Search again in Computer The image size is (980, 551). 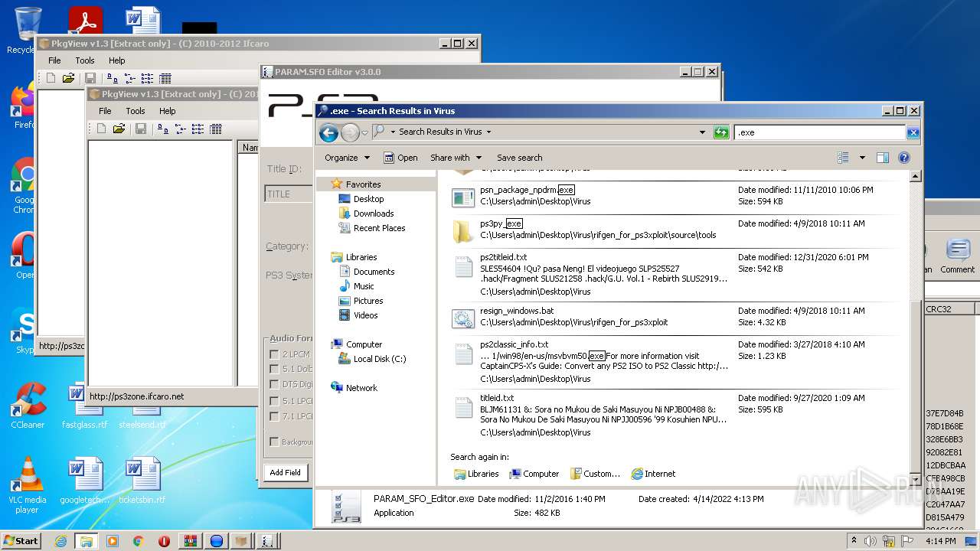click(x=534, y=474)
